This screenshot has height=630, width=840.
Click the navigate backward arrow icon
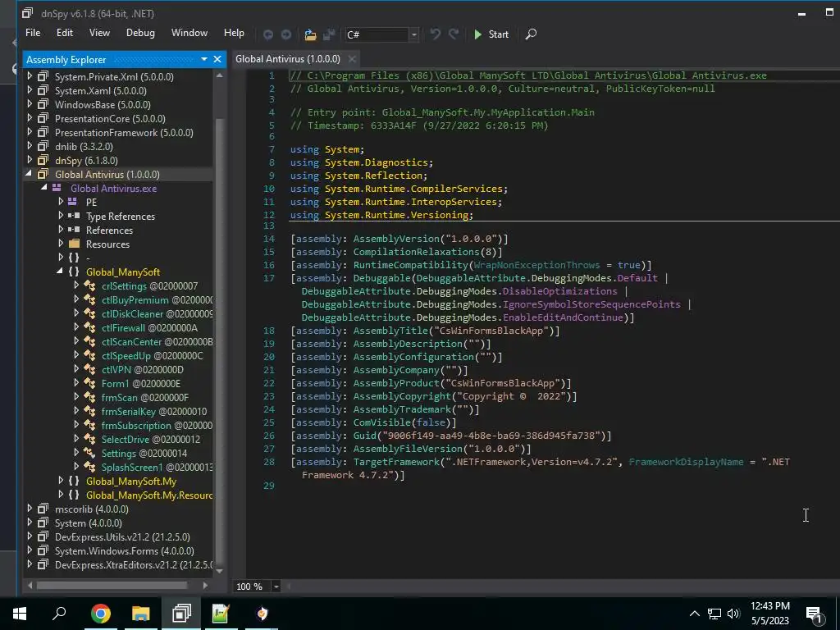coord(268,34)
